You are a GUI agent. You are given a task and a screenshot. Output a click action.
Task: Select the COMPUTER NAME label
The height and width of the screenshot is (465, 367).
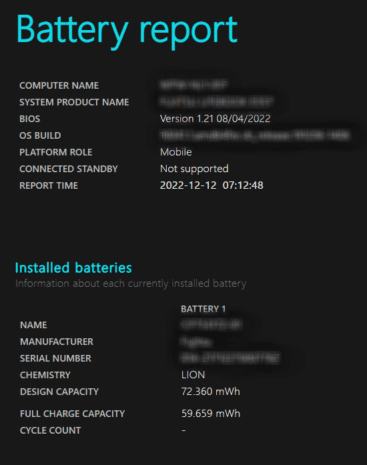pyautogui.click(x=59, y=86)
